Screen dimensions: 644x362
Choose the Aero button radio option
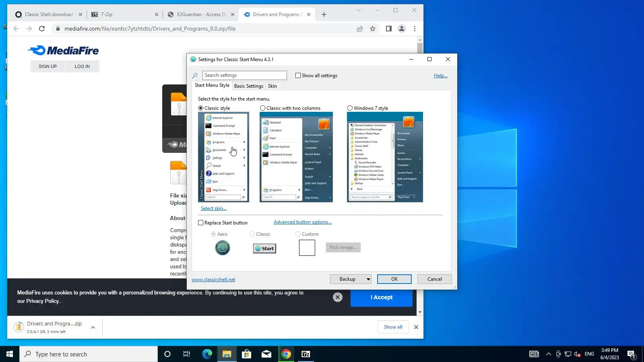213,234
